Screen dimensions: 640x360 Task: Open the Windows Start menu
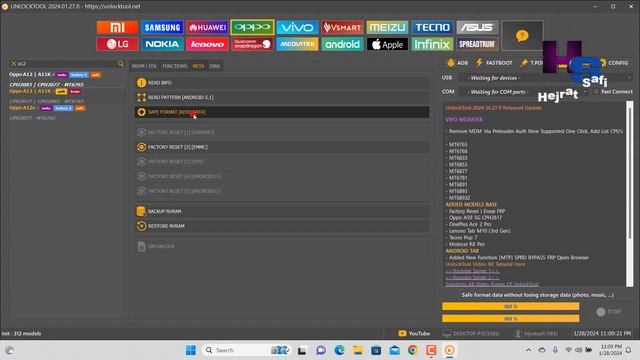tap(191, 350)
